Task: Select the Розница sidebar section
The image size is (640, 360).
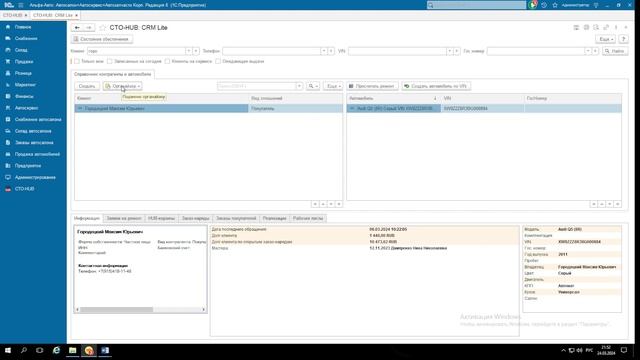Action: tap(23, 73)
